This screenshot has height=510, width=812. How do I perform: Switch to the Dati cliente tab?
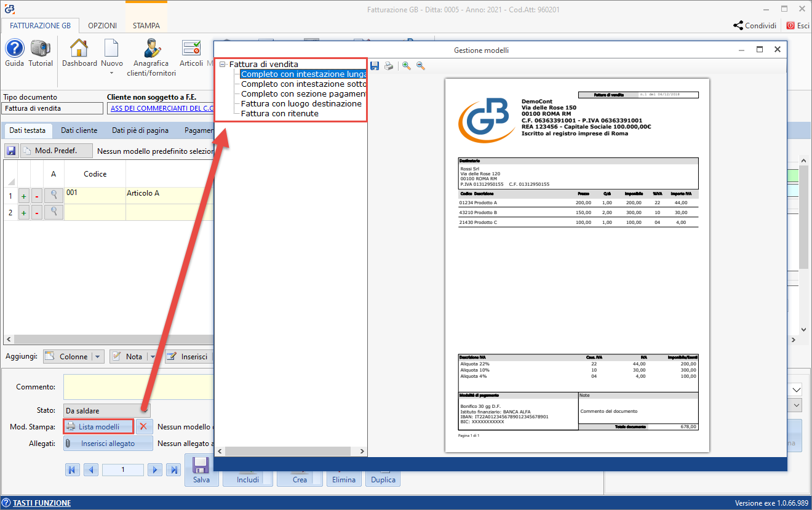pos(79,130)
